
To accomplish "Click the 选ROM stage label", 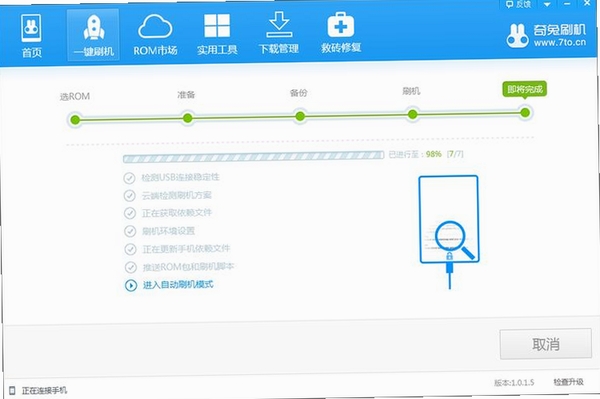I will click(75, 96).
